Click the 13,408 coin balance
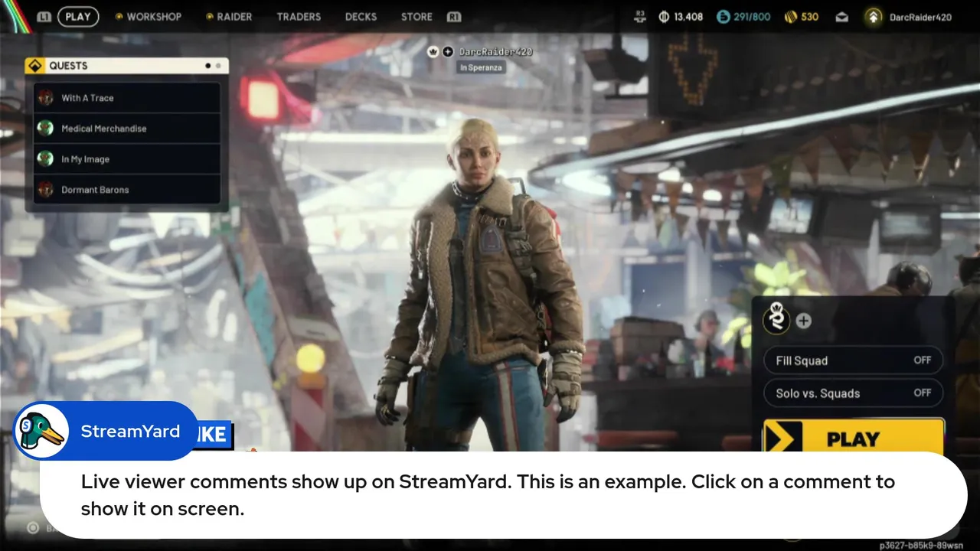 (x=688, y=17)
